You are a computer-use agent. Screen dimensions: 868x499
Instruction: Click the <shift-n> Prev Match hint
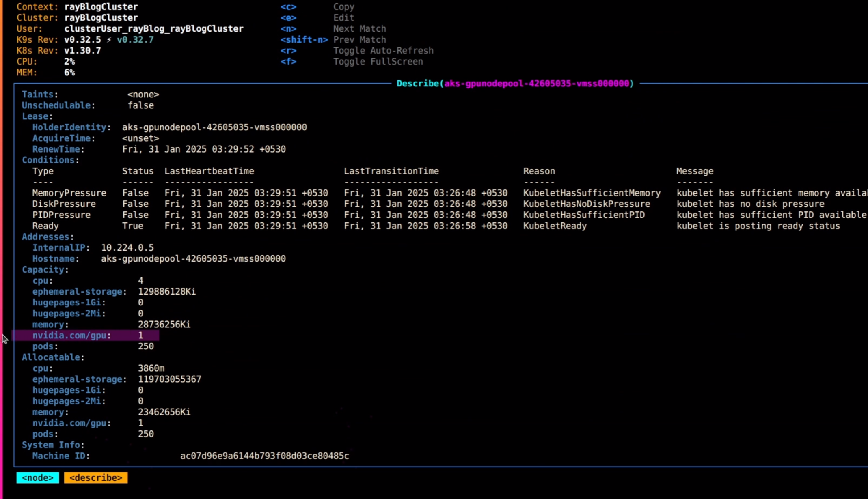(x=333, y=40)
